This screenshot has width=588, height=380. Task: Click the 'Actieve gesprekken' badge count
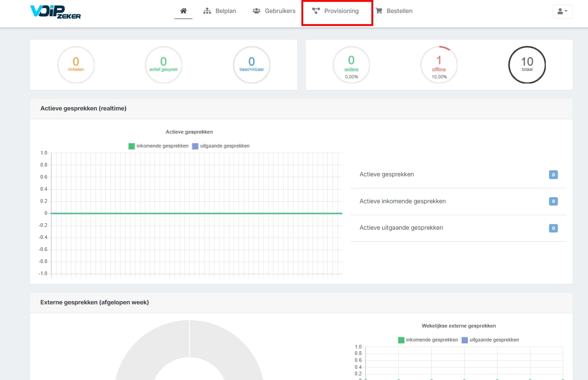pyautogui.click(x=553, y=175)
